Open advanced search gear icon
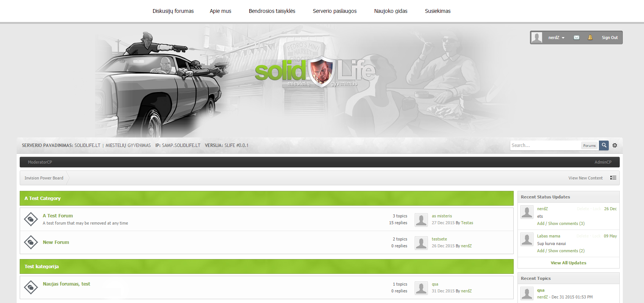 (615, 145)
